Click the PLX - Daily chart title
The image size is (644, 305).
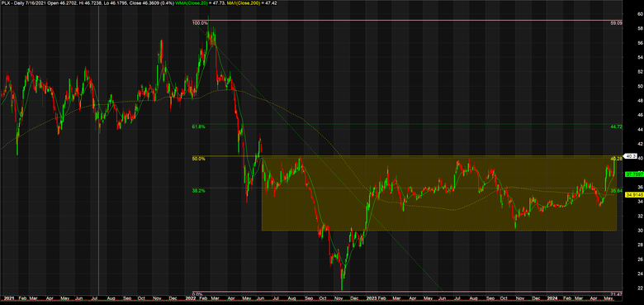coord(10,2)
